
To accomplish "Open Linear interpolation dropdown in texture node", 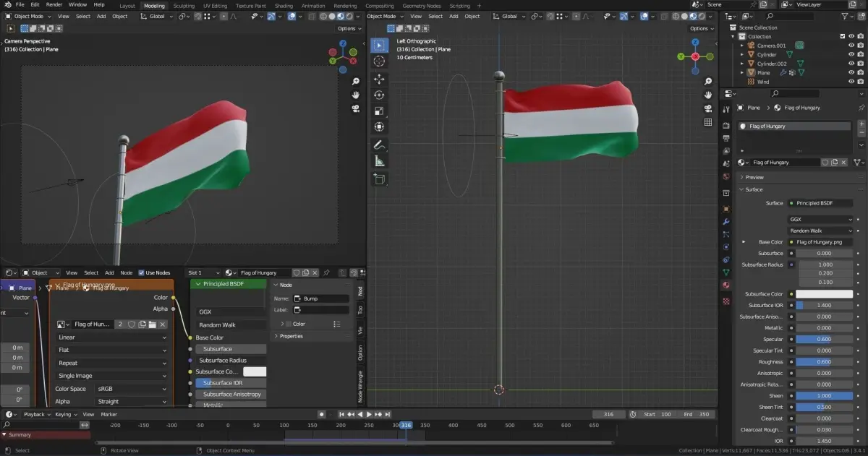I will click(x=112, y=337).
